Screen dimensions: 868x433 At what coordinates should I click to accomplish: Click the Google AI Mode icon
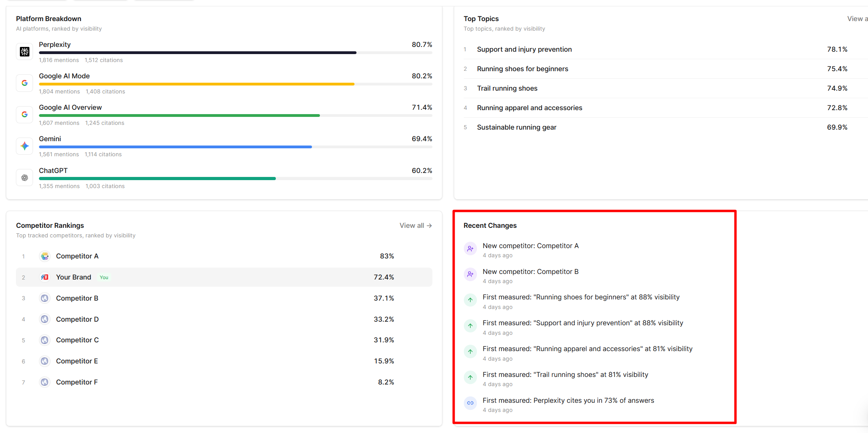25,83
